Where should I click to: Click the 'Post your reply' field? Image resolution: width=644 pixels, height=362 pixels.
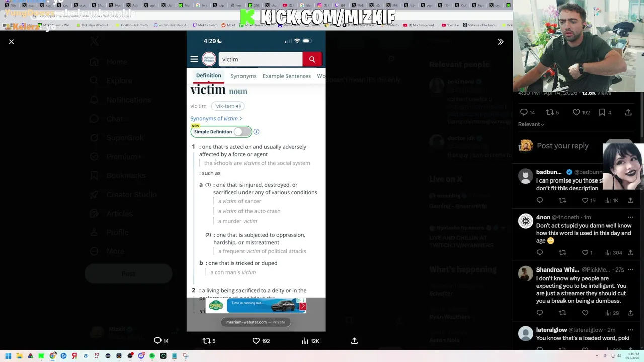coord(562,146)
